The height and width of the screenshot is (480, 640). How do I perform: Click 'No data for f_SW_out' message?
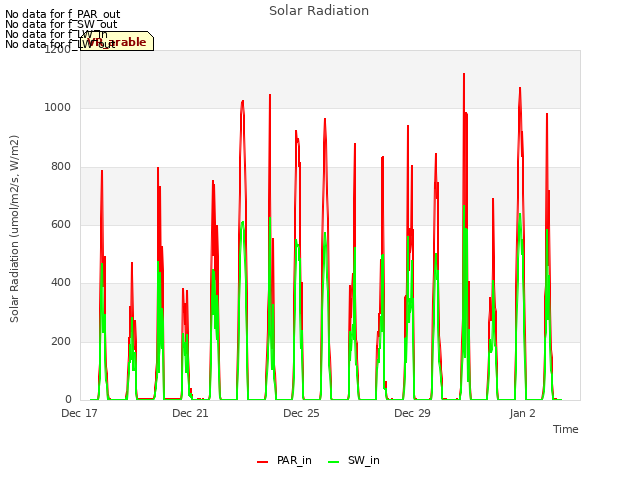(x=61, y=24)
